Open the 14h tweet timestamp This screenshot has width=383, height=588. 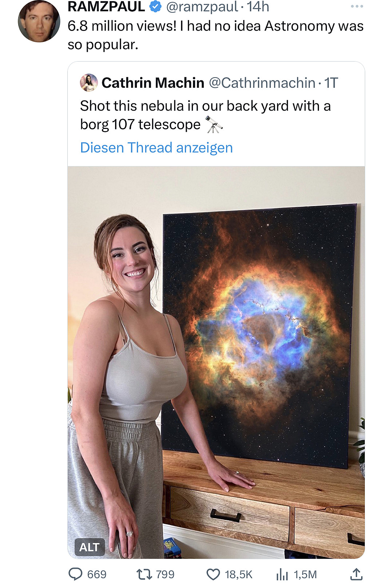point(258,7)
